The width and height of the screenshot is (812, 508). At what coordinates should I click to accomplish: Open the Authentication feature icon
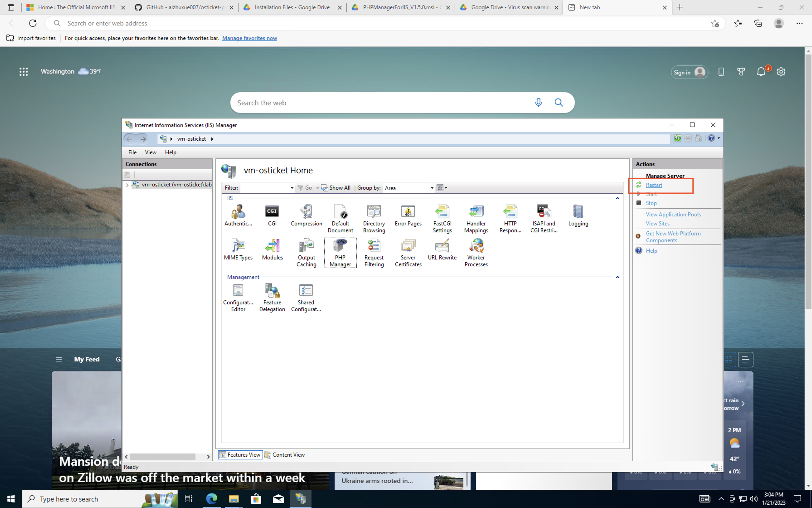[238, 215]
